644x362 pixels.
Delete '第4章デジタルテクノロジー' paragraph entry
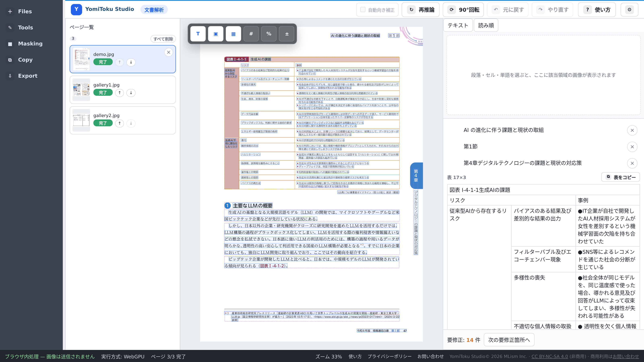[x=632, y=163]
